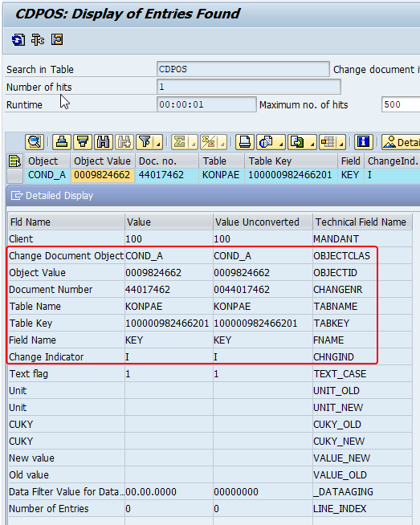This screenshot has height=525, width=420.
Task: Click the Doc. no. column header
Action: click(x=167, y=161)
